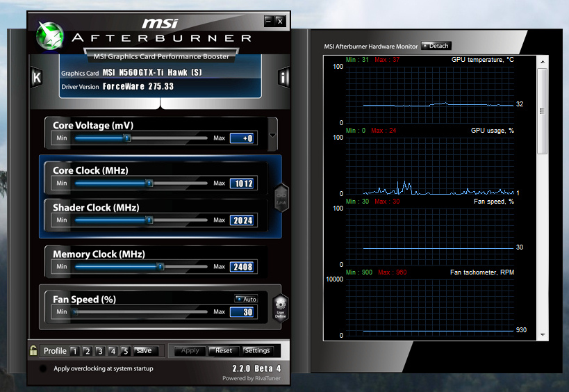Open the Settings dialog
Screen dimensions: 569x392
point(256,350)
